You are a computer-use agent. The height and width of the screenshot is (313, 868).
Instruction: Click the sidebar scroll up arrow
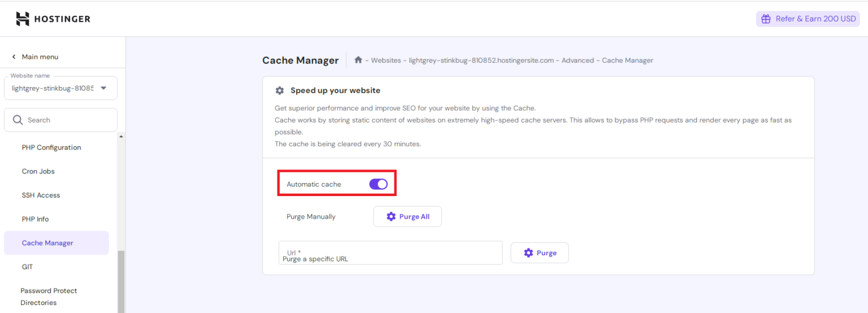121,137
